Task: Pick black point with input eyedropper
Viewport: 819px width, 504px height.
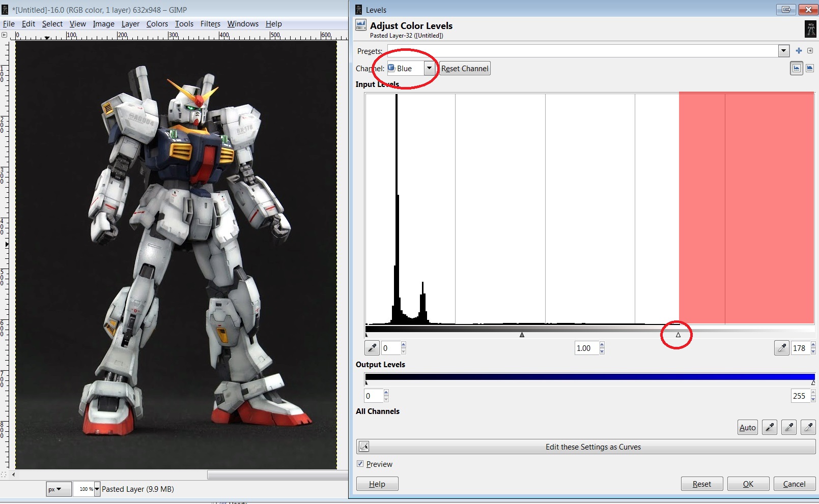Action: click(x=372, y=348)
